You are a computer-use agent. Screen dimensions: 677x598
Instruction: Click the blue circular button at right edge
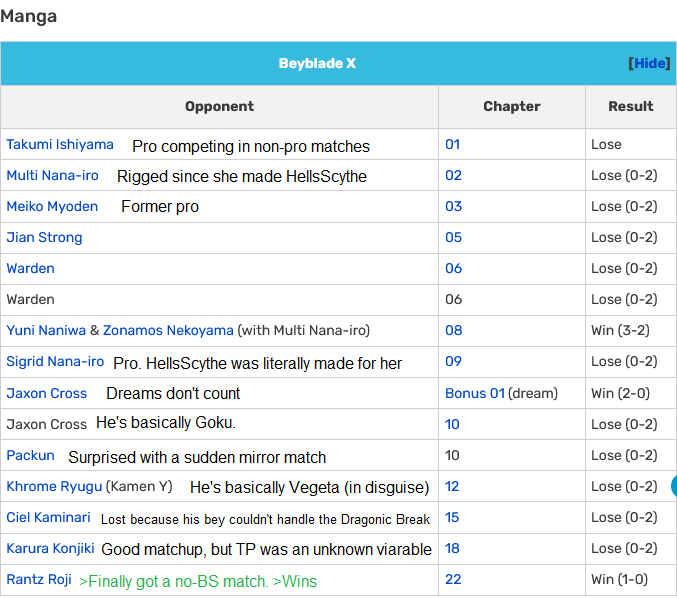click(x=673, y=486)
